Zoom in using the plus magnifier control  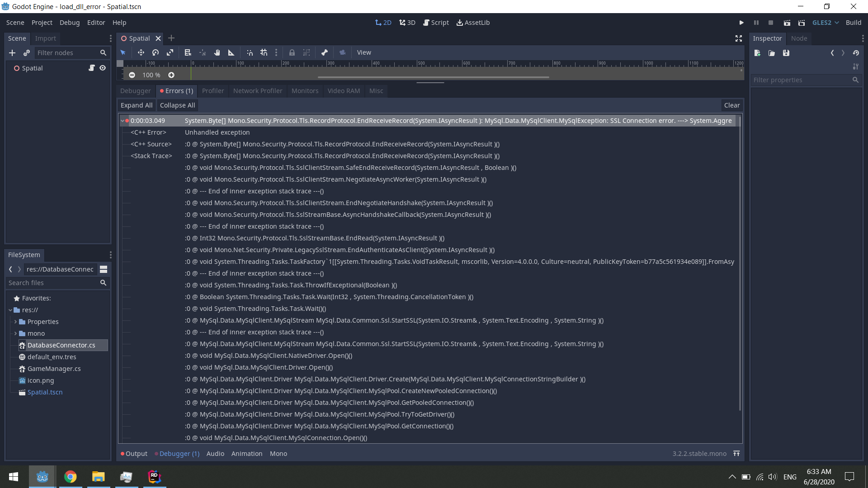click(x=171, y=75)
